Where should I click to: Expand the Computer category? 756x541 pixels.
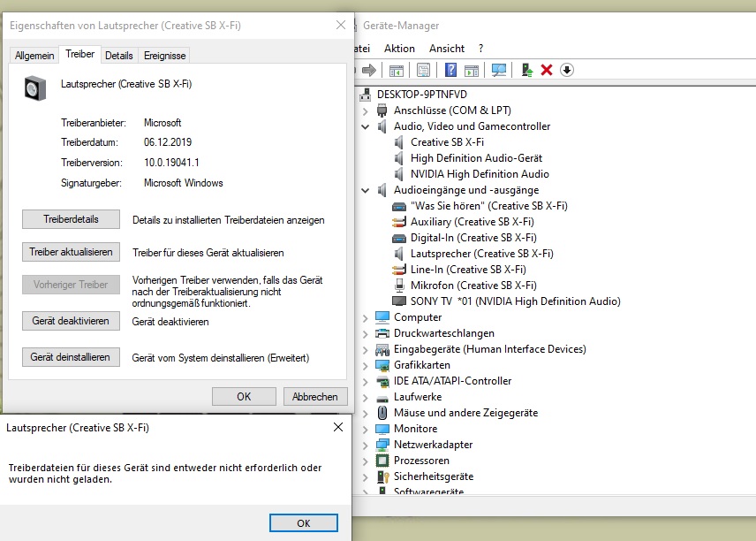coord(366,318)
